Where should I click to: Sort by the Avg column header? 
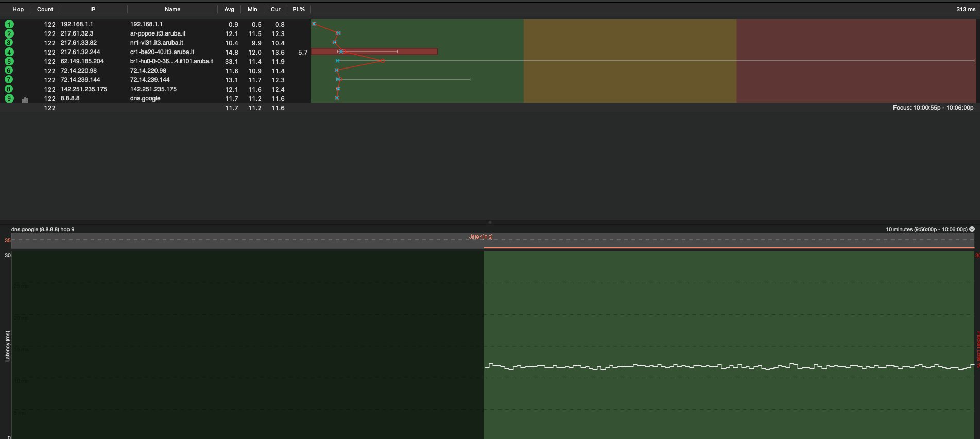(229, 9)
